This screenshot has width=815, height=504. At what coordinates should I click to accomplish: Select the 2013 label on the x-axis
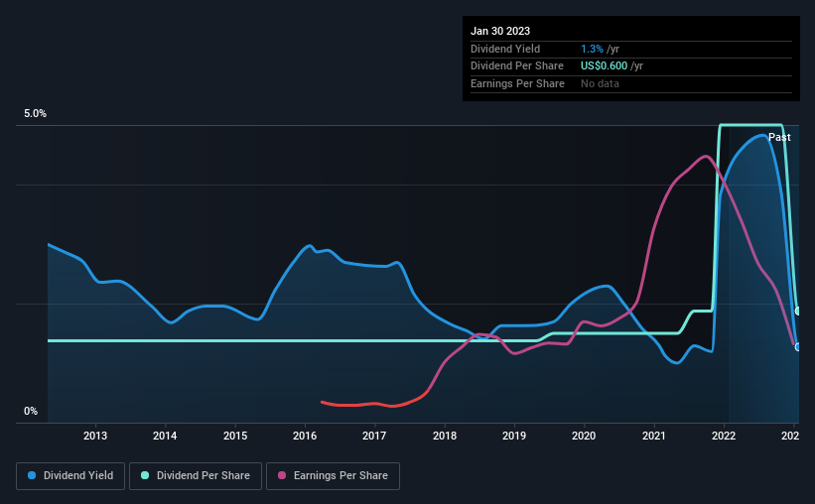tap(95, 436)
